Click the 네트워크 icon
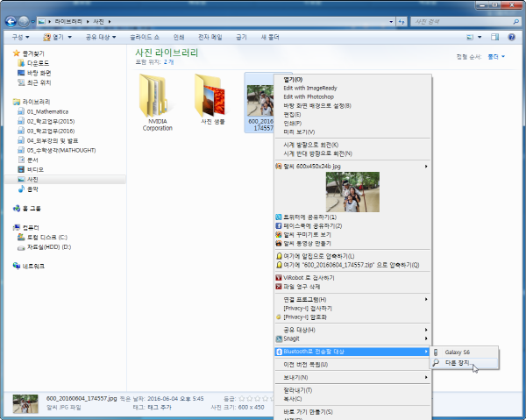 point(17,266)
